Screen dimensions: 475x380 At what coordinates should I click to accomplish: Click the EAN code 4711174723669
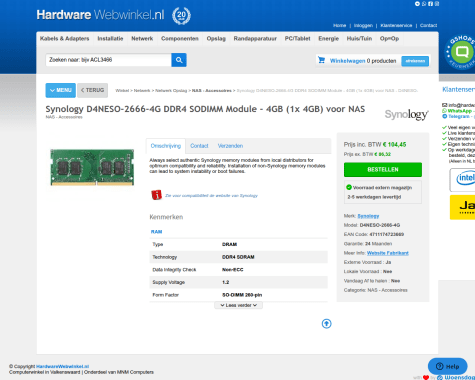[x=386, y=234]
